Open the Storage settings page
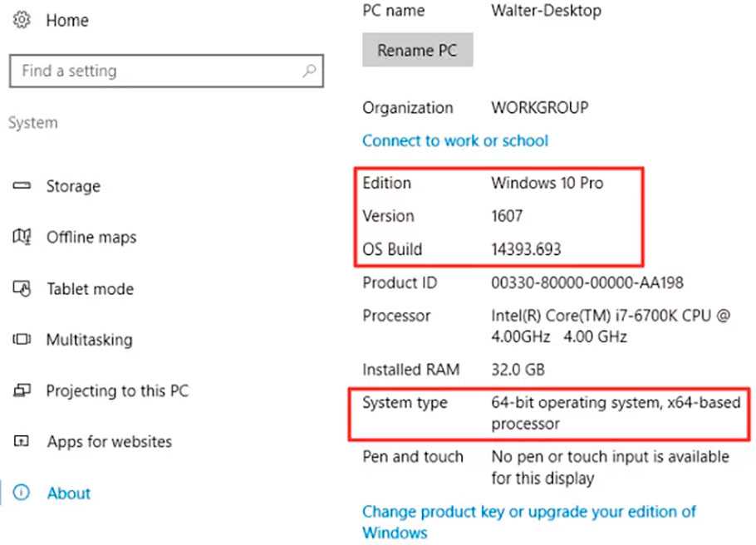Screen dimensions: 756x545 pos(73,186)
